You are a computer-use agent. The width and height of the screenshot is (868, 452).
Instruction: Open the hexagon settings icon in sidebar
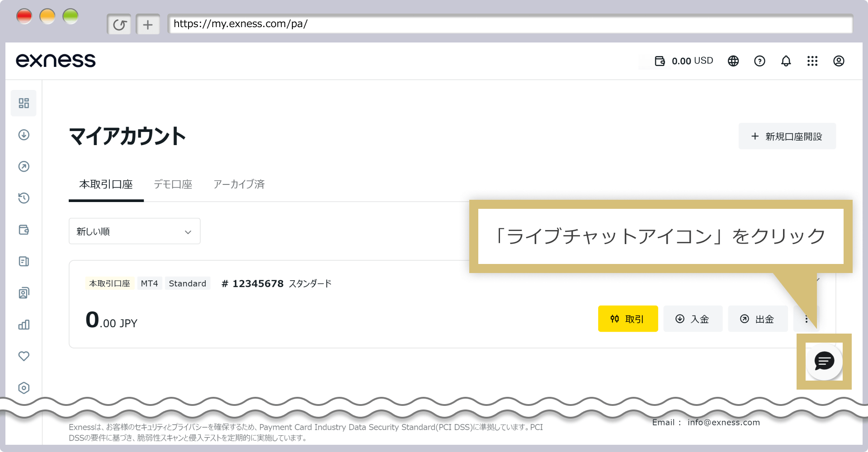[x=24, y=388]
